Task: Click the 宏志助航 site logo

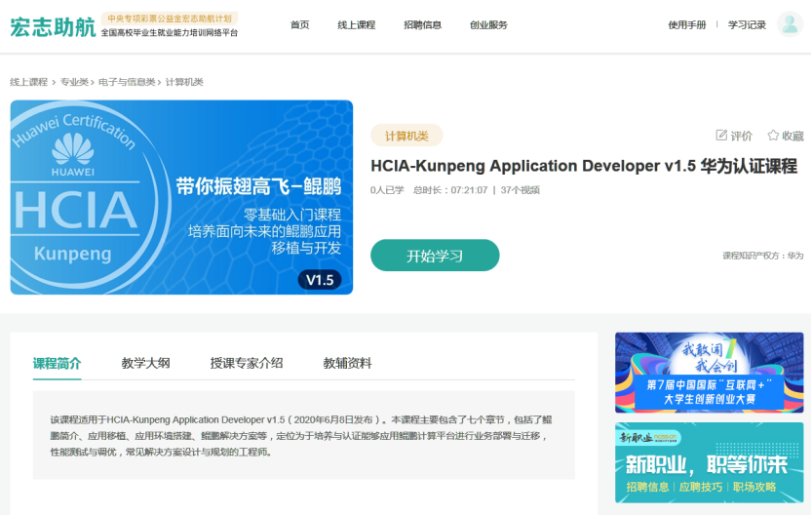Action: (x=53, y=26)
